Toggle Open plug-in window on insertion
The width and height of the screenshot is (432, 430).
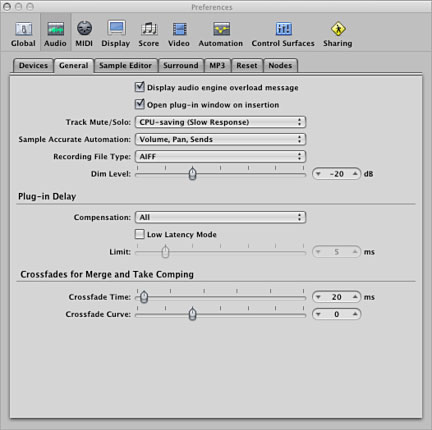tap(140, 104)
